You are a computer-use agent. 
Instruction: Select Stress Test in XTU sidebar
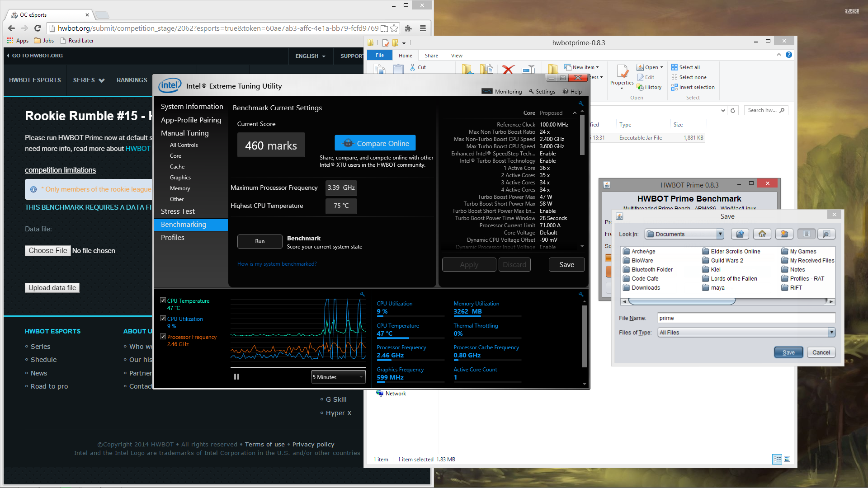178,211
